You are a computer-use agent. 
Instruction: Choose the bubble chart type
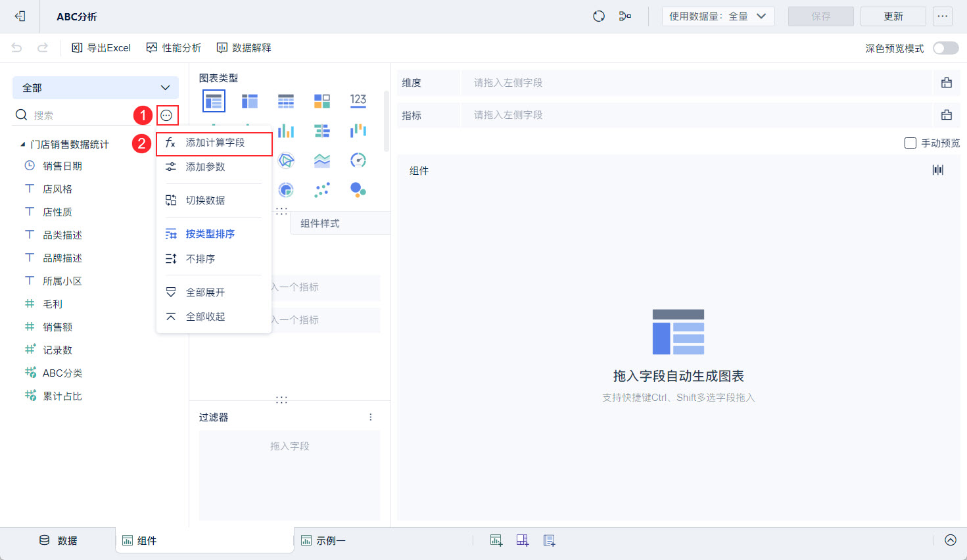point(358,190)
